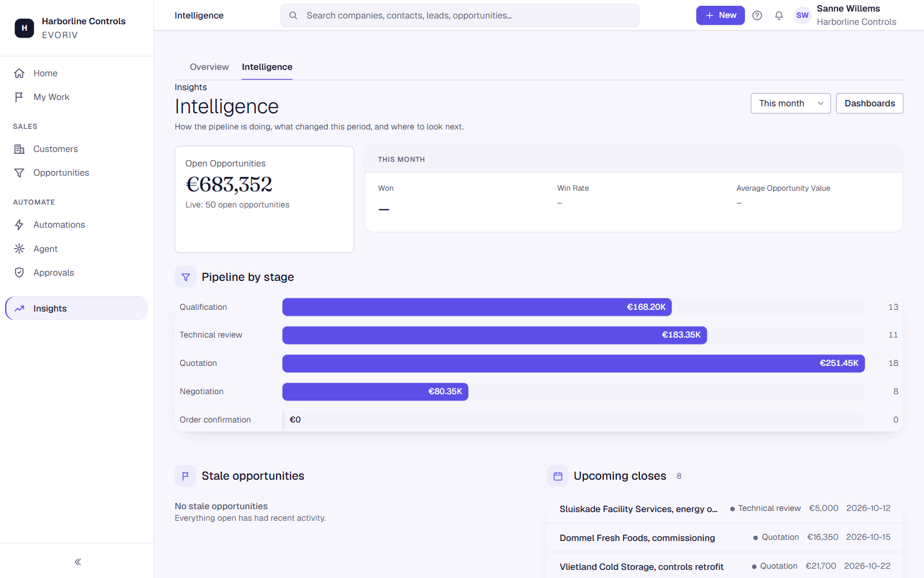924x578 pixels.
Task: Open Vlietland Cold Storage controls retrofit row
Action: point(725,566)
